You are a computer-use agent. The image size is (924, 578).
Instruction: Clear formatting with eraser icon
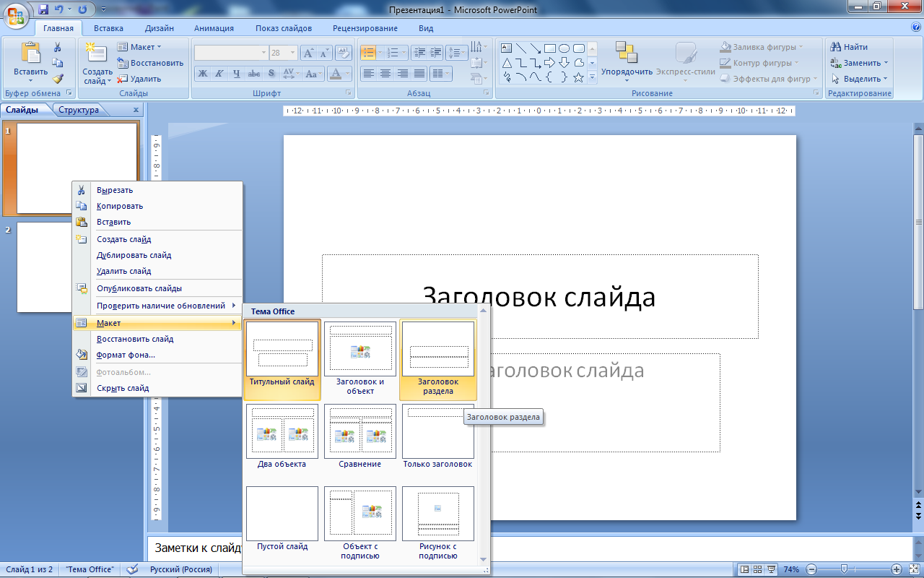(344, 53)
